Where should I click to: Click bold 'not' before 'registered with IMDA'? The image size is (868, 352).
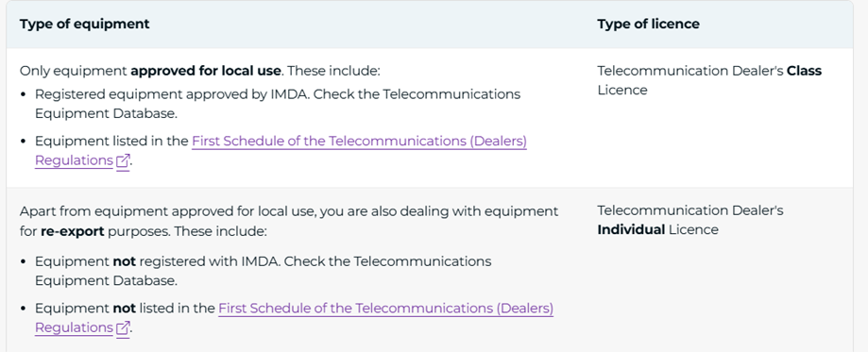[x=125, y=261]
